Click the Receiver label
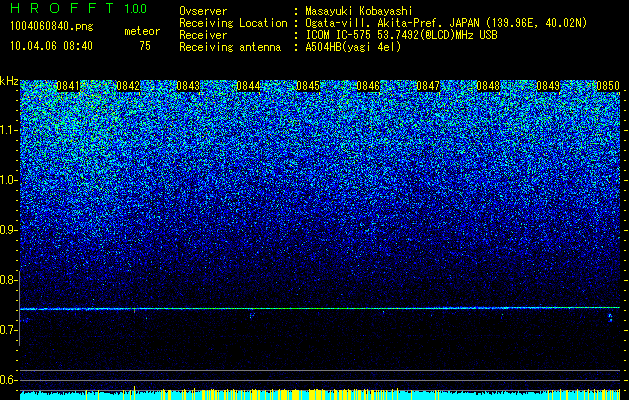Image resolution: width=629 pixels, height=400 pixels. [x=203, y=35]
